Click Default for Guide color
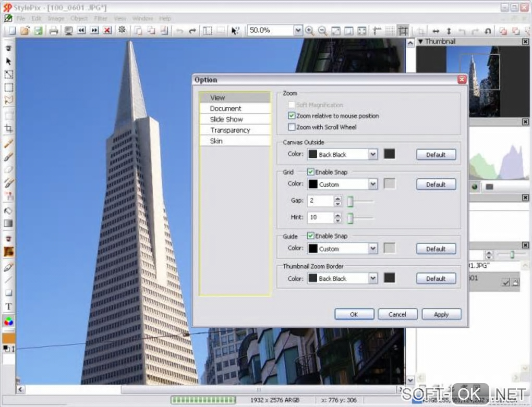 click(436, 249)
